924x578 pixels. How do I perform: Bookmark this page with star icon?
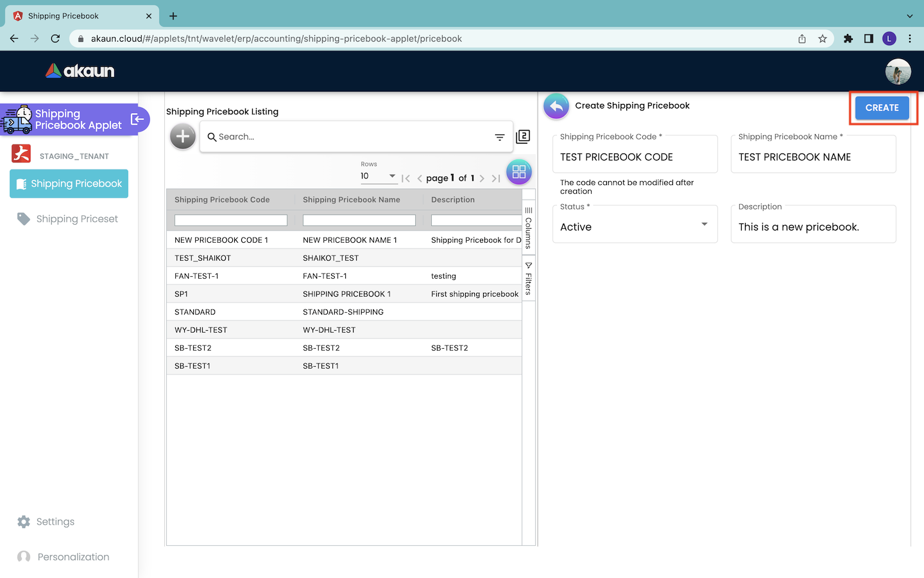823,39
